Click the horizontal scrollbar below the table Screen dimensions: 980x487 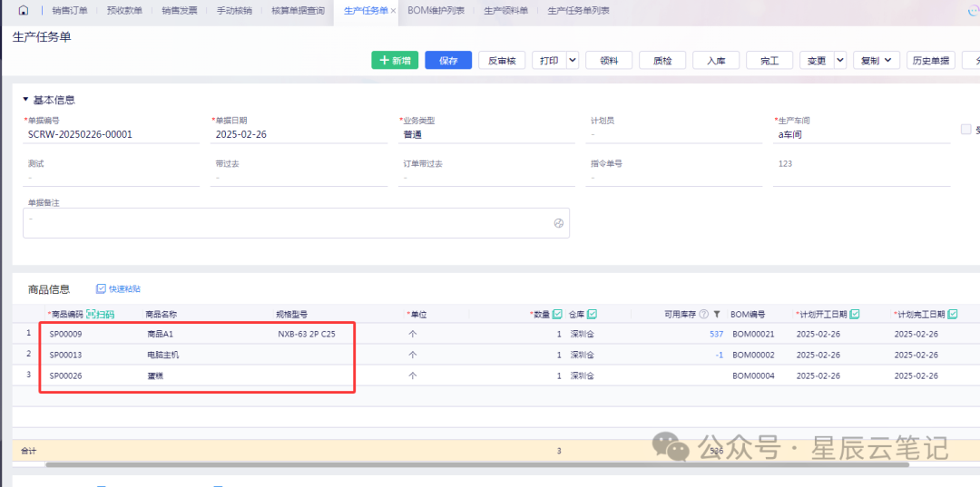point(477,464)
